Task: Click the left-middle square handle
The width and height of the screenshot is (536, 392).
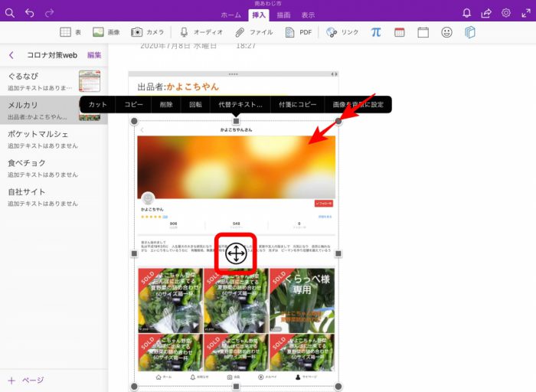Action: [134, 253]
